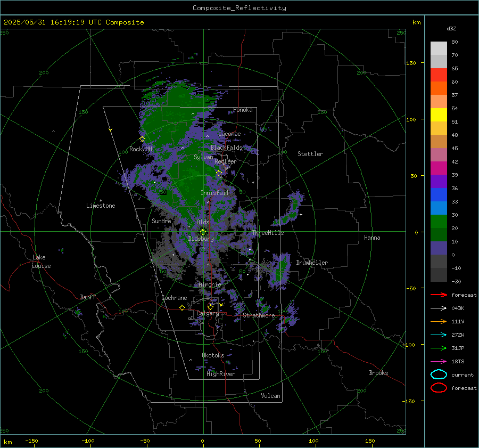Click yellow diamond marker below Cochrane
Screen dimensions: 479x448
point(182,307)
